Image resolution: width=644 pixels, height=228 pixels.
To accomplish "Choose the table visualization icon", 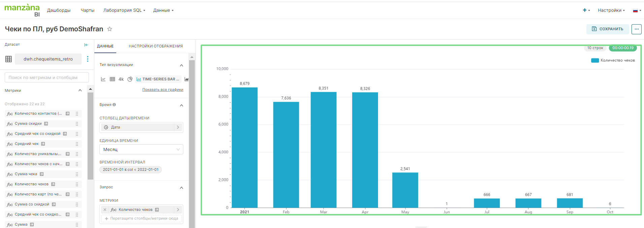I will pyautogui.click(x=112, y=79).
